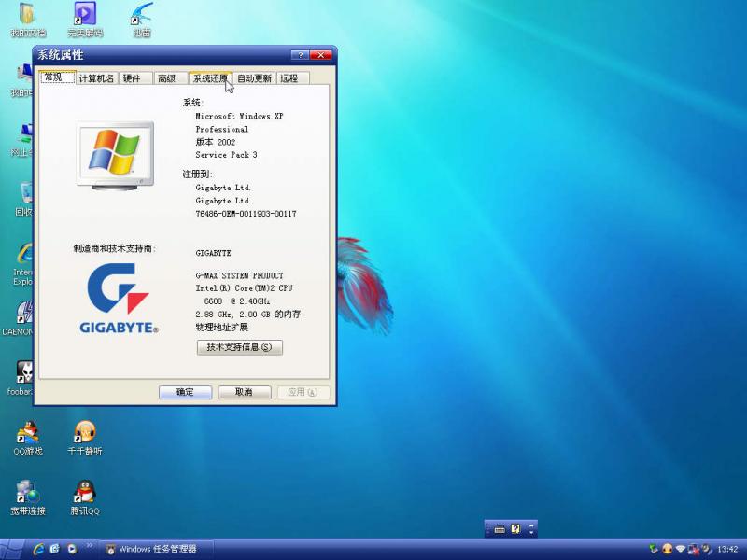This screenshot has width=747, height=560.
Task: Close the 系统属性 dialog
Action: (321, 55)
